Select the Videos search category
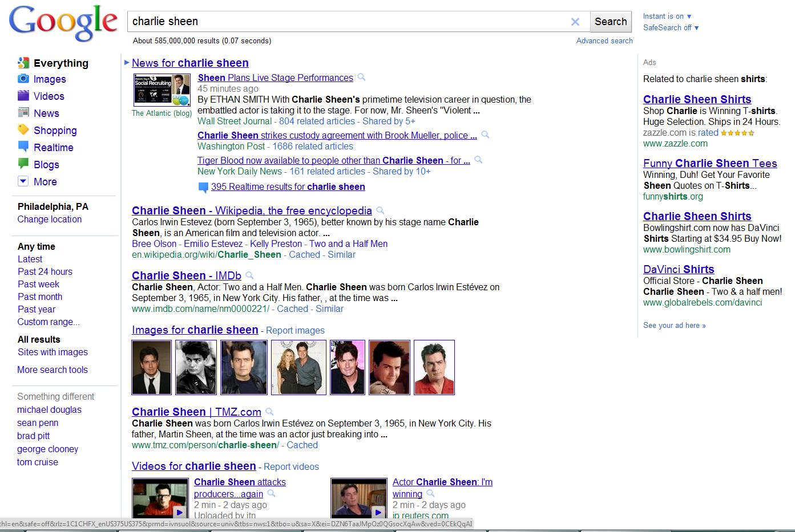 coord(49,96)
